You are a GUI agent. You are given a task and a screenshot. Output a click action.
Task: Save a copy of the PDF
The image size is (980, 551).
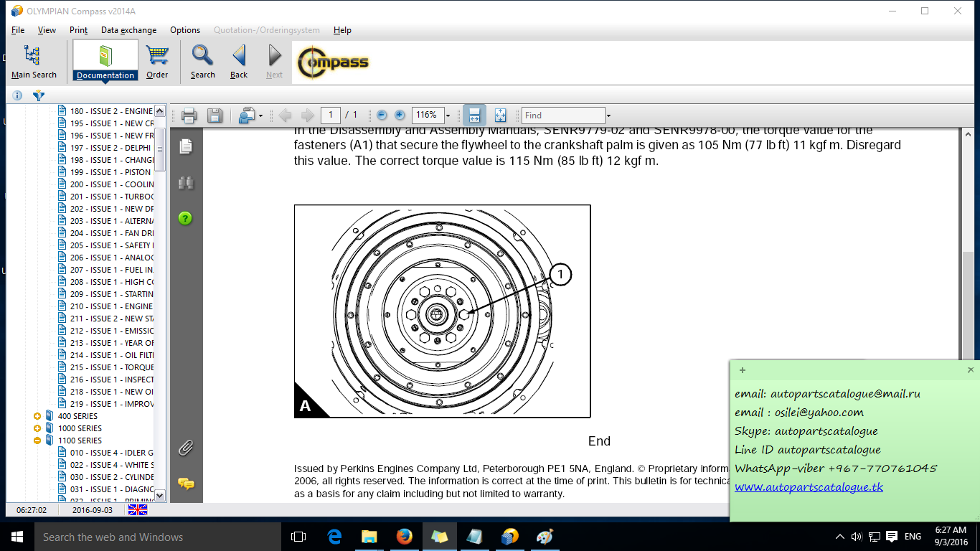click(214, 116)
